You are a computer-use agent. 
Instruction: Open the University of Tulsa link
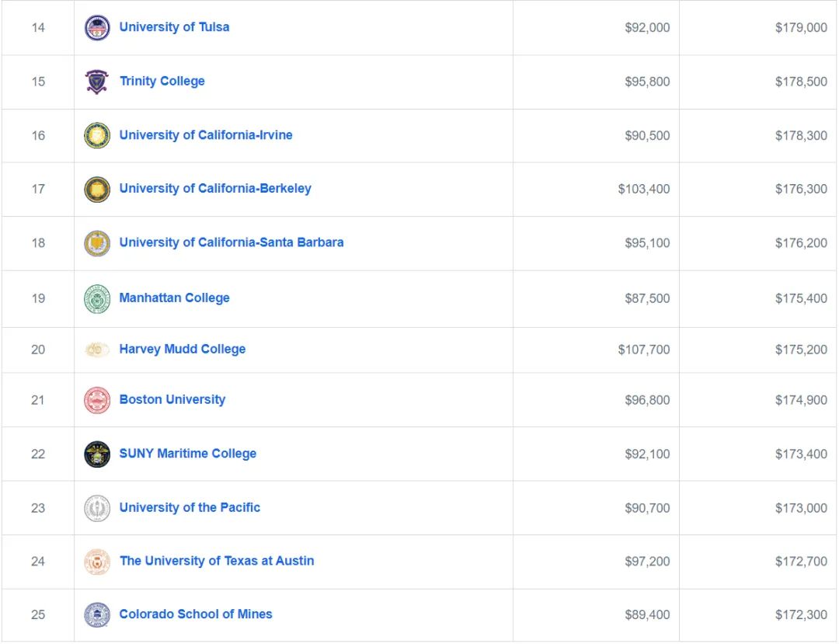point(175,27)
